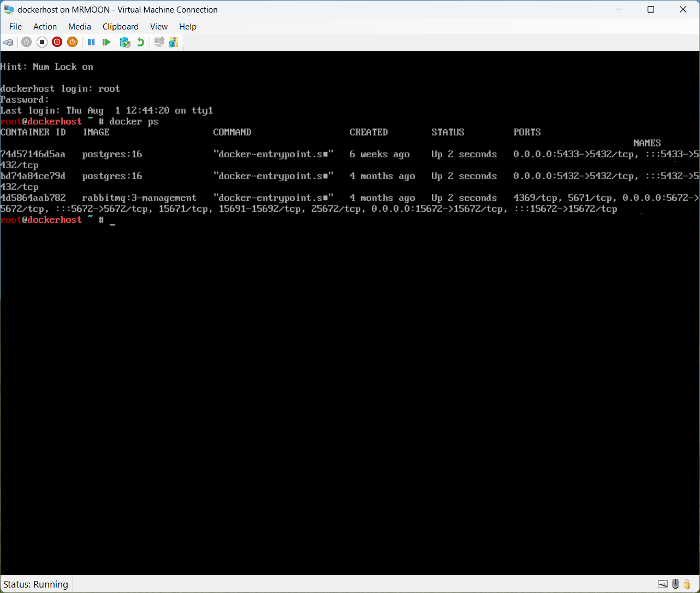Pause the virtual machine
This screenshot has height=593, width=700.
[91, 42]
